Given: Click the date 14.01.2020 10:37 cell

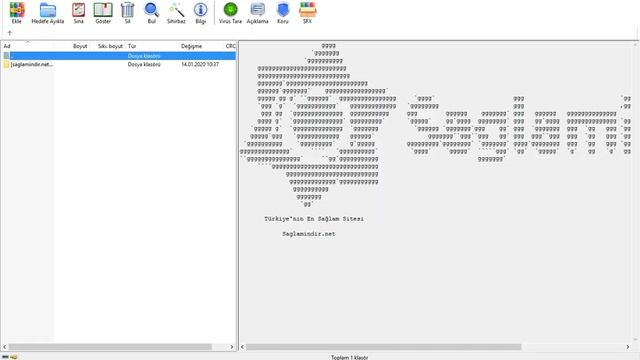Looking at the screenshot, I should pyautogui.click(x=200, y=64).
